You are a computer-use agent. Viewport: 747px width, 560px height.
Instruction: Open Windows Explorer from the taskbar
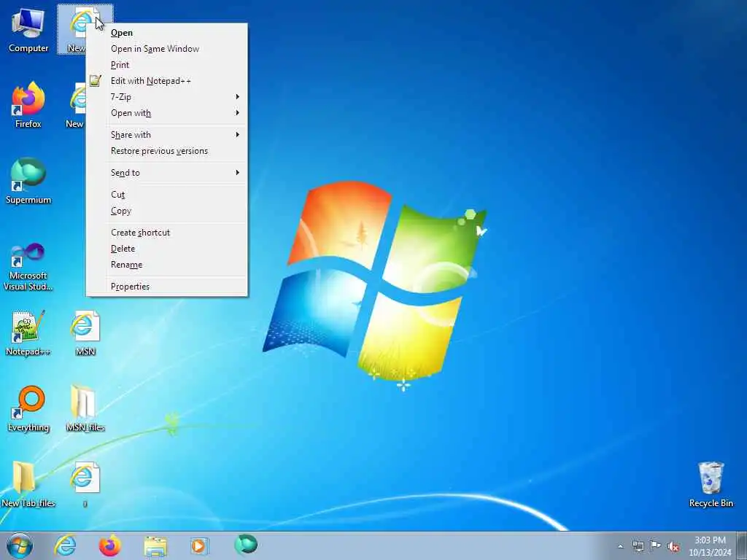pos(155,546)
